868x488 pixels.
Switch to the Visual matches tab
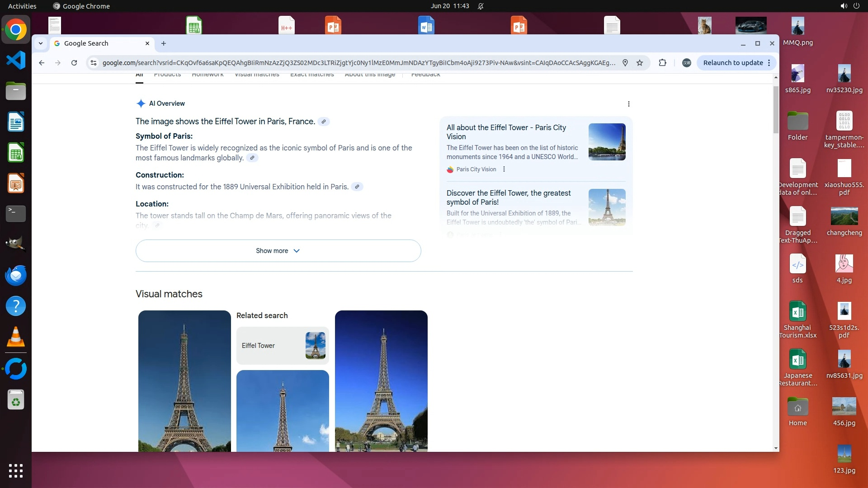point(257,75)
